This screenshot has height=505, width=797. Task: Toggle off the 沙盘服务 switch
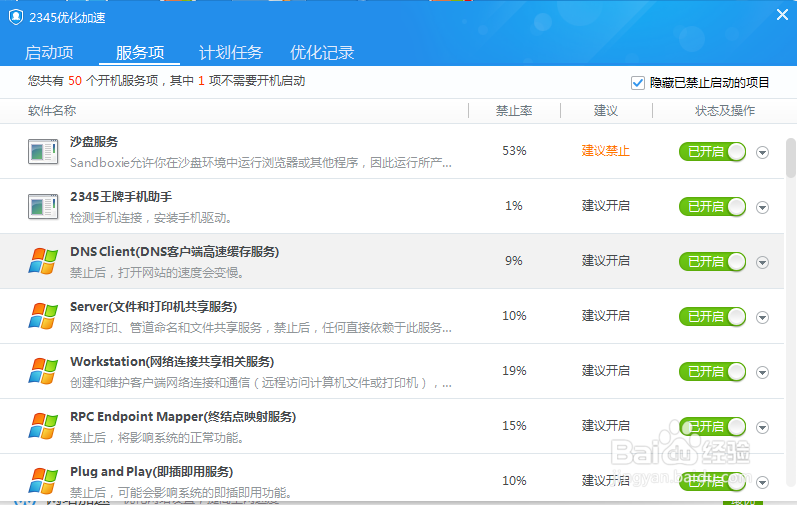point(712,151)
